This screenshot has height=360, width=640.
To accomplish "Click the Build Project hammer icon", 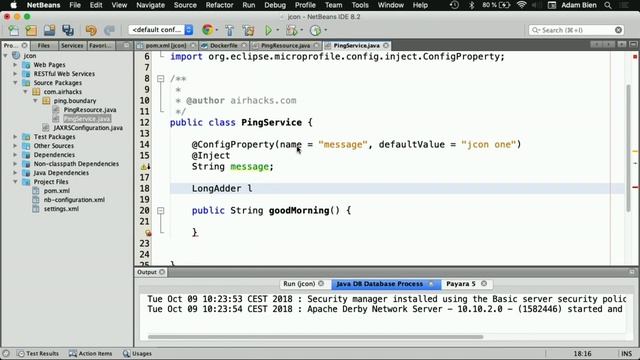I will coord(229,30).
